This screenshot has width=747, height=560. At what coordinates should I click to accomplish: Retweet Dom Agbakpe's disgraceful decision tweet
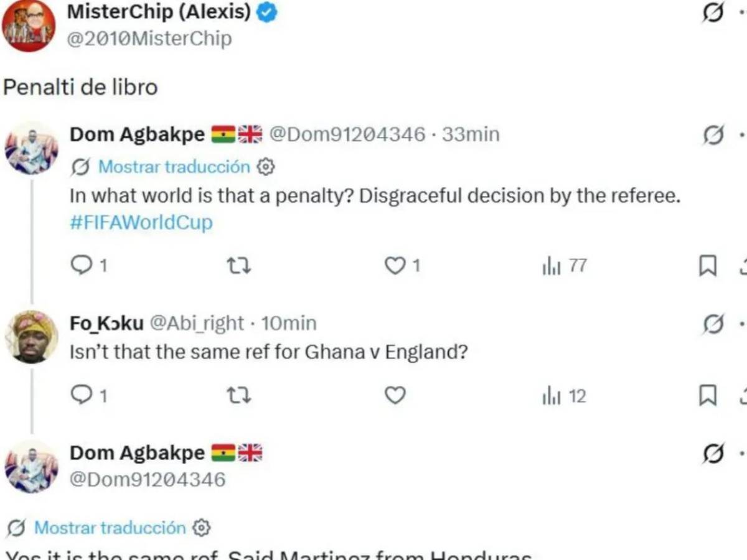pos(238,266)
